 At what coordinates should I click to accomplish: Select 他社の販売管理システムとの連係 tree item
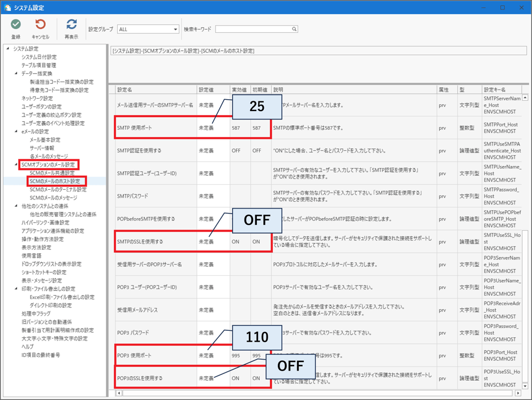tap(63, 214)
